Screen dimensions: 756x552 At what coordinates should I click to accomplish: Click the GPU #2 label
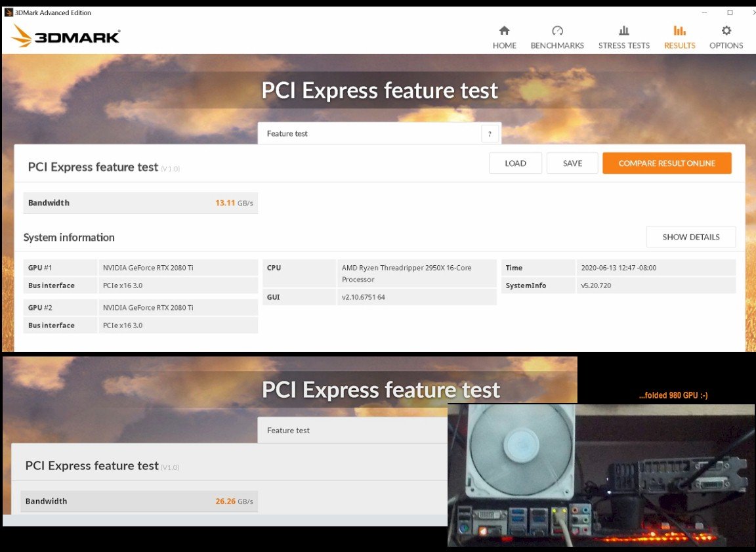pyautogui.click(x=40, y=308)
